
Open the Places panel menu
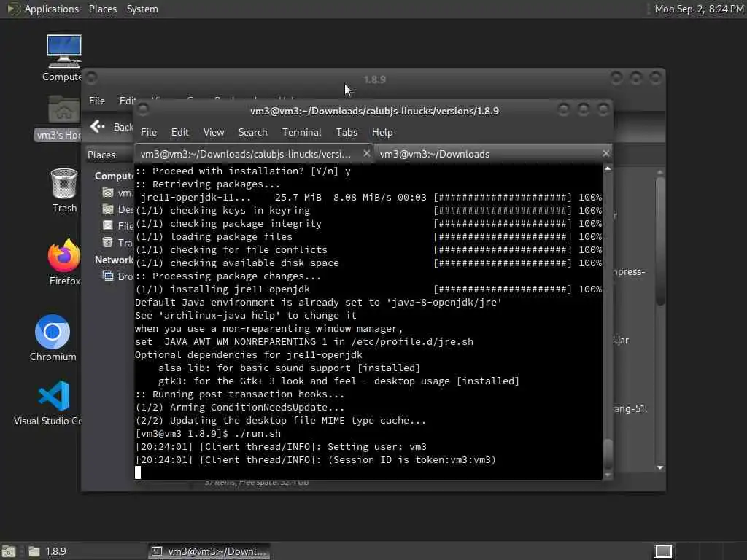tap(102, 9)
